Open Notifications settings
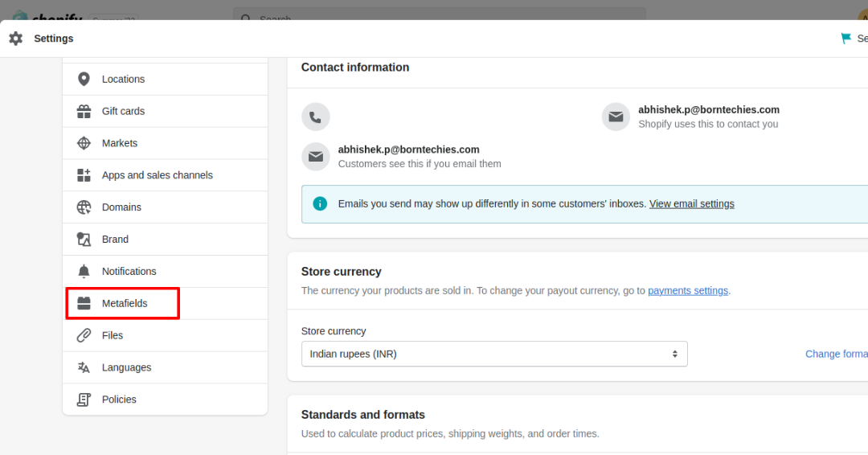Screen dimensions: 868x455 (x=165, y=272)
